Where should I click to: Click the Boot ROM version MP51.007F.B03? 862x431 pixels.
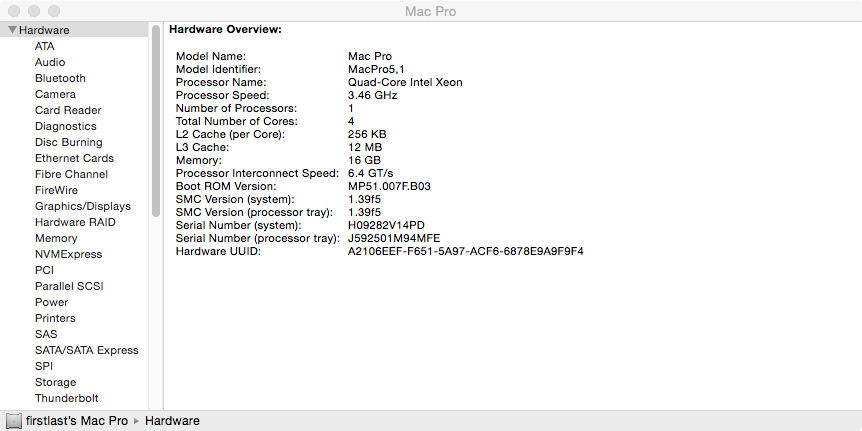[x=389, y=186]
